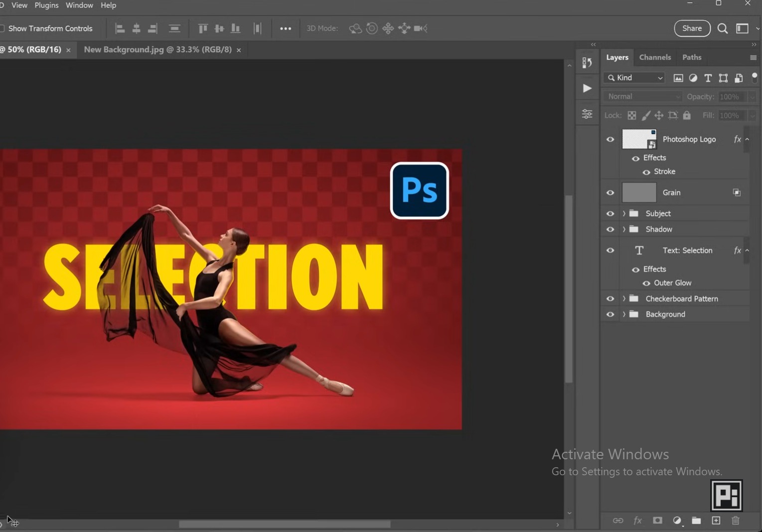Click the link layers chain icon

(x=618, y=521)
